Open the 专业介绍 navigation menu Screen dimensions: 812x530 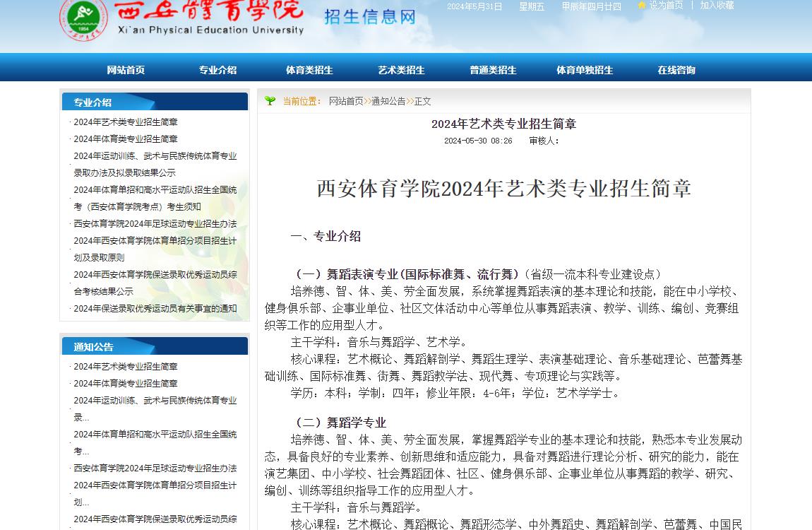(x=217, y=70)
